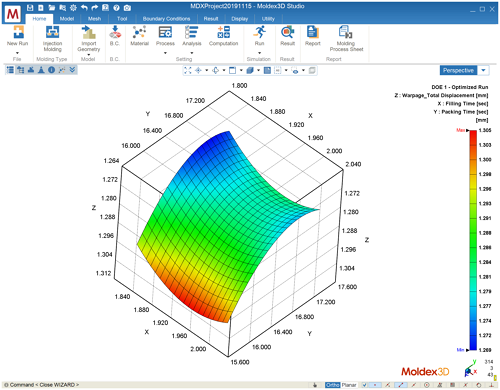
Task: Open the Analysis setting icon
Action: tap(191, 32)
